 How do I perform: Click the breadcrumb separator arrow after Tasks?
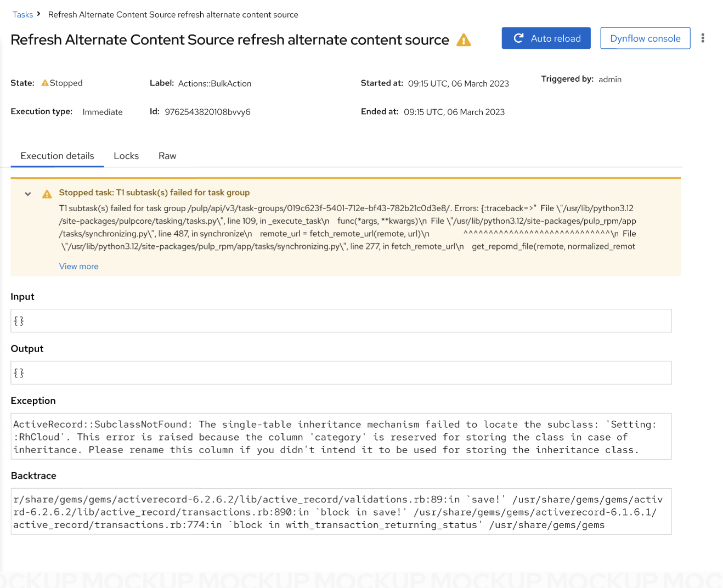coord(38,14)
